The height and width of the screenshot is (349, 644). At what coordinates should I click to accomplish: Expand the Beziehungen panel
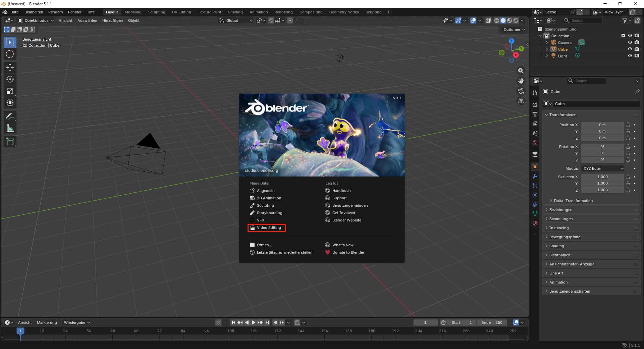(x=591, y=210)
